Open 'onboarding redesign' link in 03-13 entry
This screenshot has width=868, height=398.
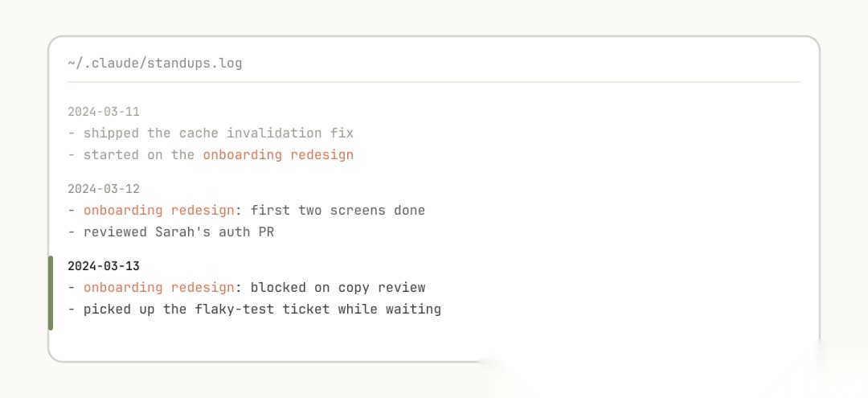159,288
